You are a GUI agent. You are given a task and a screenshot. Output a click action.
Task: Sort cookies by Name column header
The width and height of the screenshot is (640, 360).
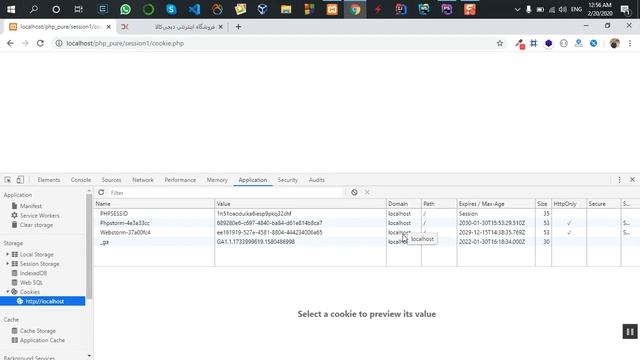pos(154,204)
